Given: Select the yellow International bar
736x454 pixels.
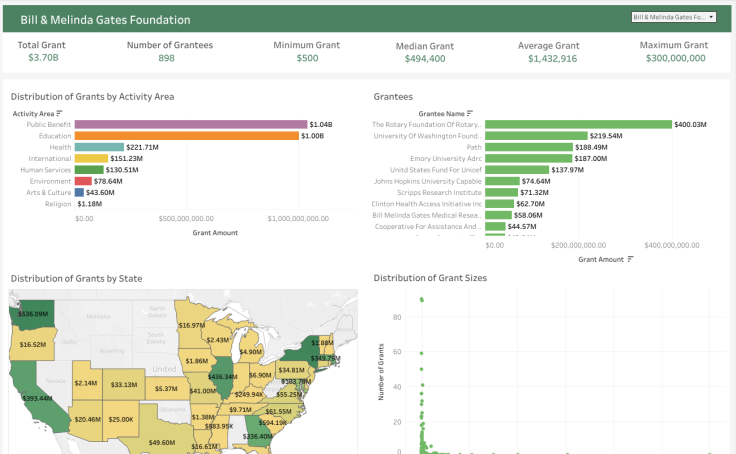Looking at the screenshot, I should [91, 158].
